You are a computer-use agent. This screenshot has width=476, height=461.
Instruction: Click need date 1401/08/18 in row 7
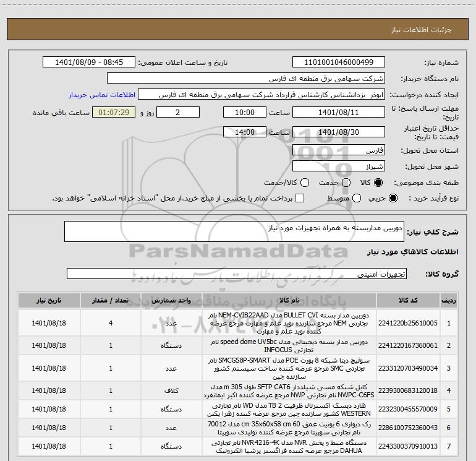coord(49,446)
